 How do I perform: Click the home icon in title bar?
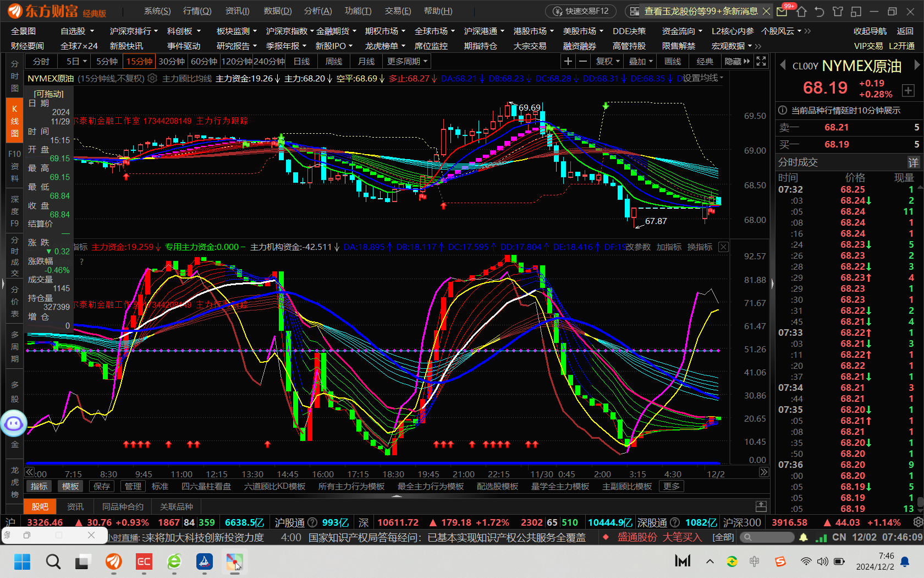[801, 11]
